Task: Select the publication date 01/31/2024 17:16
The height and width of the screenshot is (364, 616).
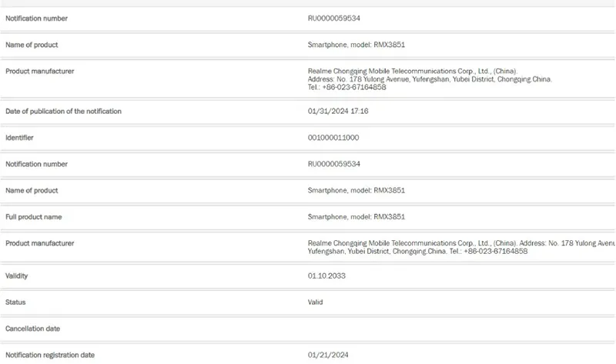Action: 338,112
